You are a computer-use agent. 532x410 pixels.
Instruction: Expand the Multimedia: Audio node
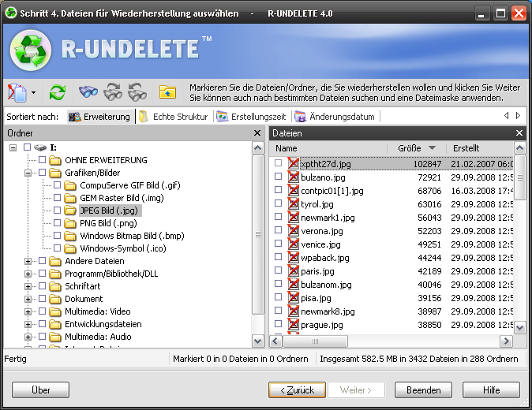tap(28, 337)
